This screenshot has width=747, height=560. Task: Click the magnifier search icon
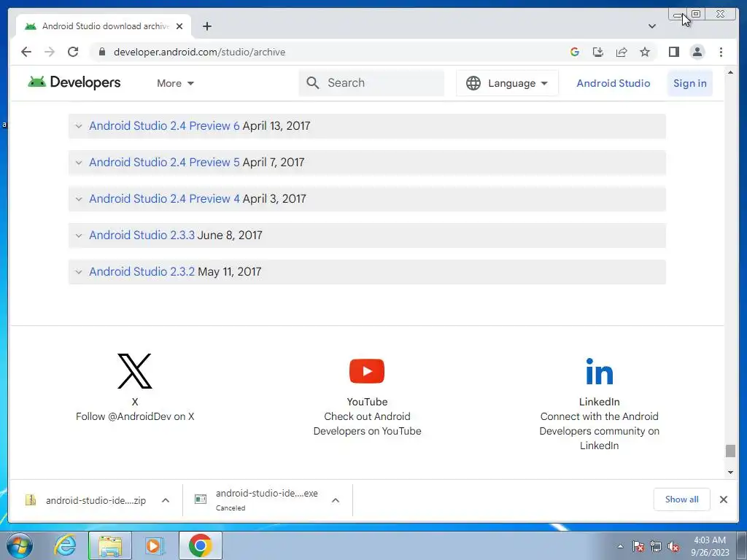tap(312, 83)
